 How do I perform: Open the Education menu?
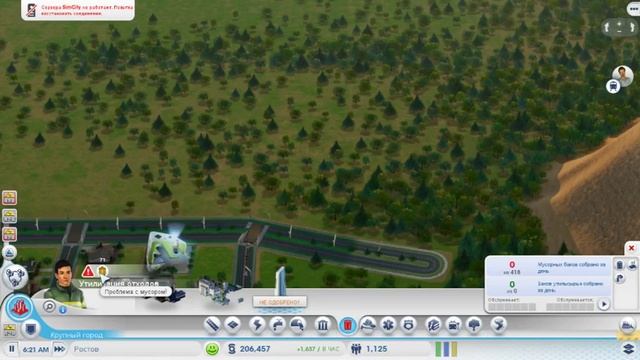[433, 325]
